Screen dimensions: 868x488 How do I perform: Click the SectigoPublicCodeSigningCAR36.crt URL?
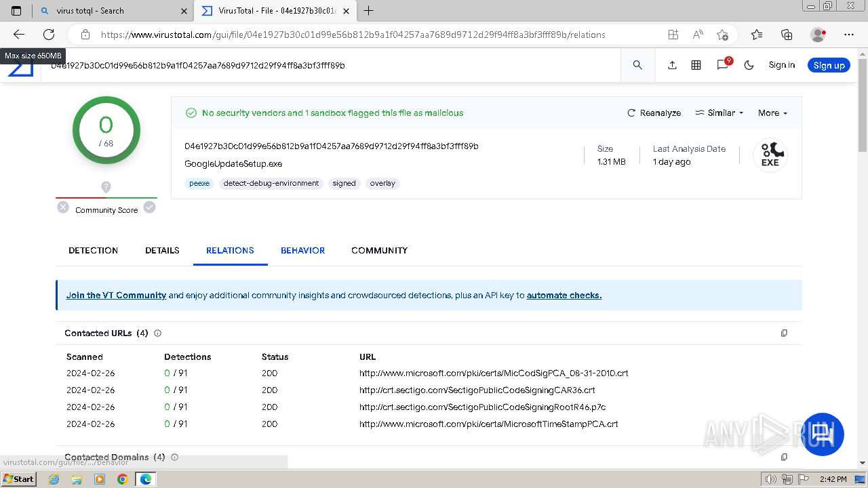click(x=477, y=390)
